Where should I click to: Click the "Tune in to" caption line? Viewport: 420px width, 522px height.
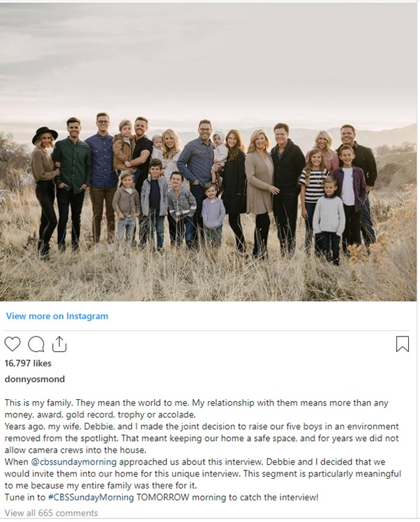tap(161, 498)
